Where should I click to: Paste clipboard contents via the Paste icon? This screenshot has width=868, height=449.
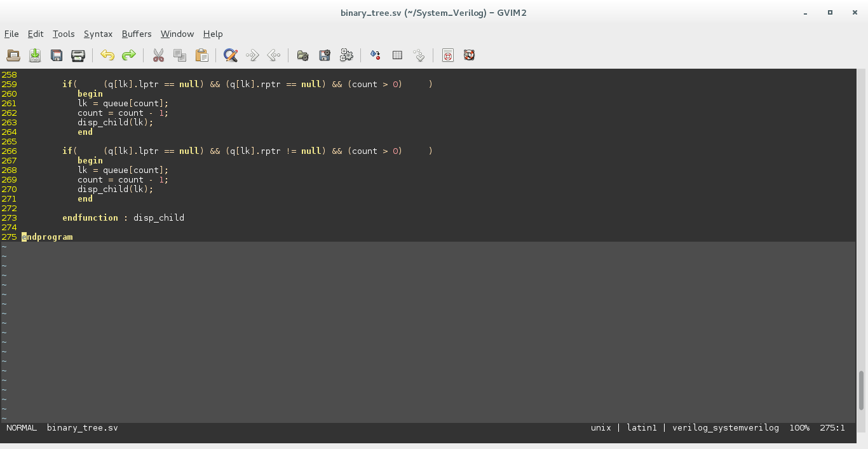[201, 55]
